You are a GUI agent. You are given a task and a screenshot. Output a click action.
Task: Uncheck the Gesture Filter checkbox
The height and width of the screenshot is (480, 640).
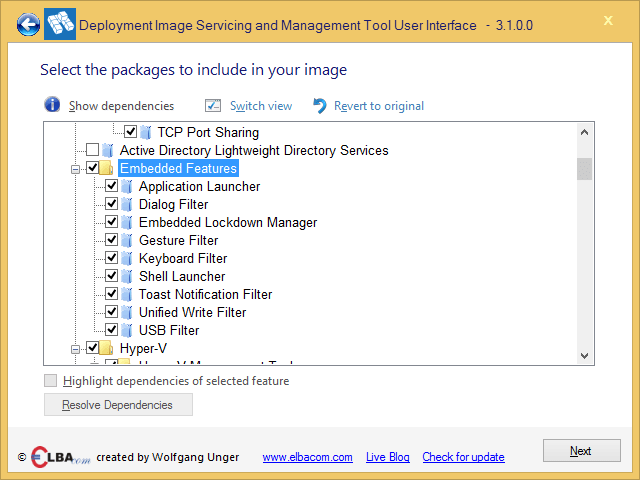[111, 240]
